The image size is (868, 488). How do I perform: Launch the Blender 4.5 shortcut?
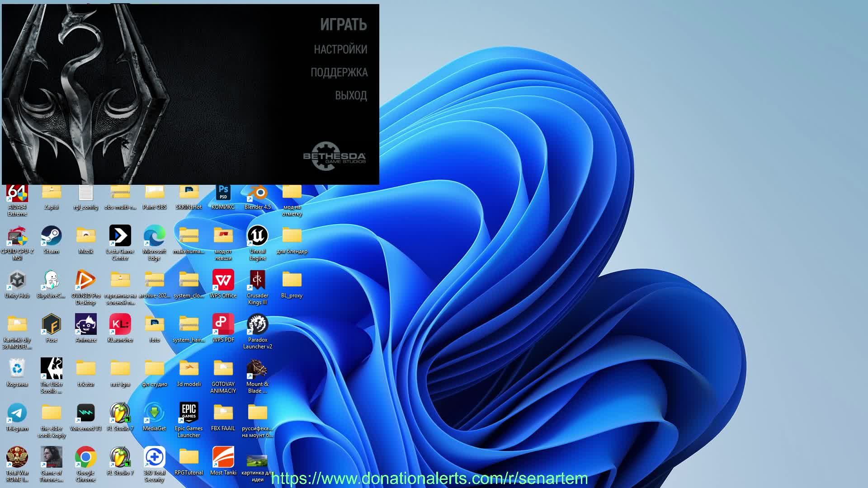[258, 197]
